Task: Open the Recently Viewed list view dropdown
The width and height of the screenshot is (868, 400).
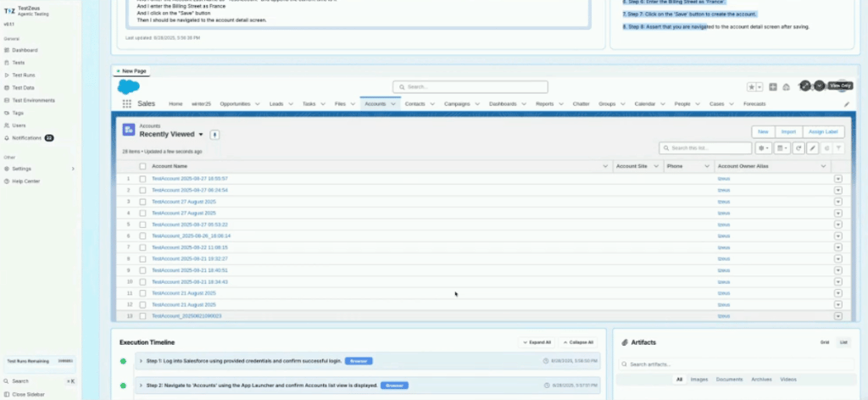Action: [201, 135]
